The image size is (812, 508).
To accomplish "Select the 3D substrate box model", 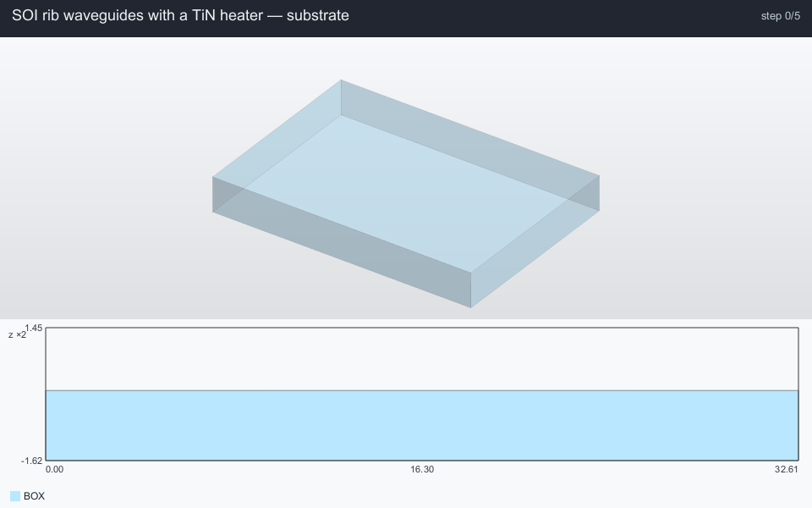I will click(x=406, y=193).
